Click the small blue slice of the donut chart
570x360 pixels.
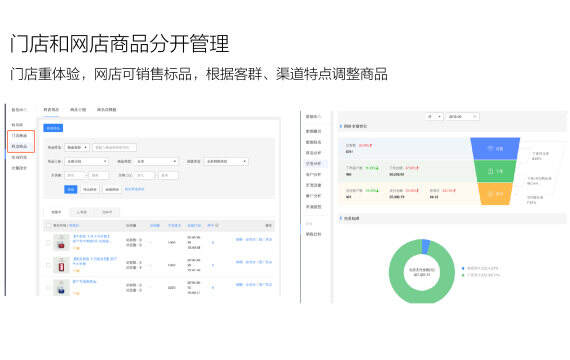click(425, 246)
